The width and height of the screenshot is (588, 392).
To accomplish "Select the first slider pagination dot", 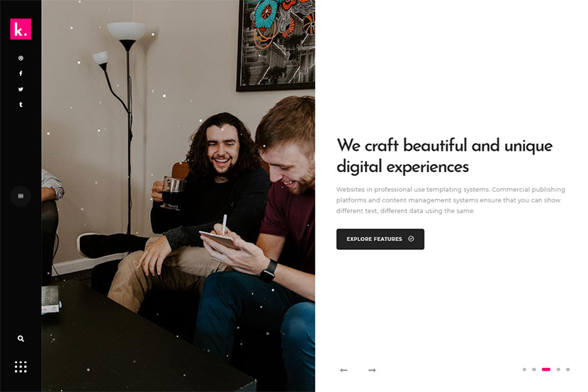I will [x=524, y=369].
